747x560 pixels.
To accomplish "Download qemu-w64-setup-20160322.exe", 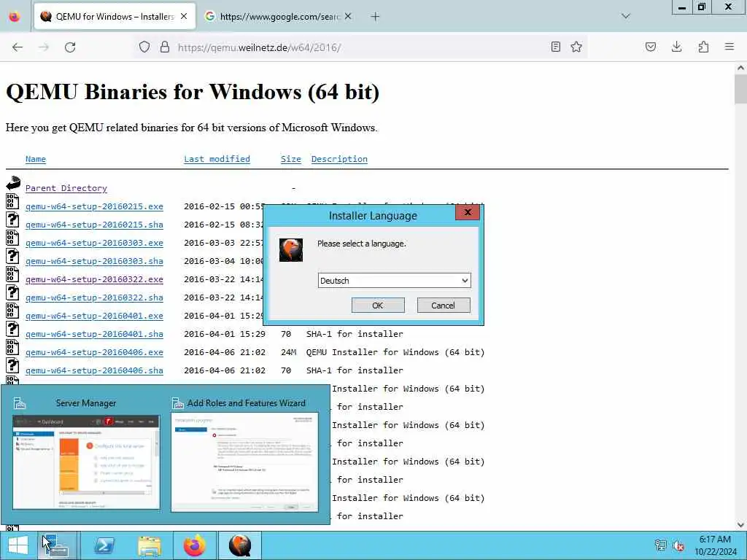I will [x=94, y=279].
